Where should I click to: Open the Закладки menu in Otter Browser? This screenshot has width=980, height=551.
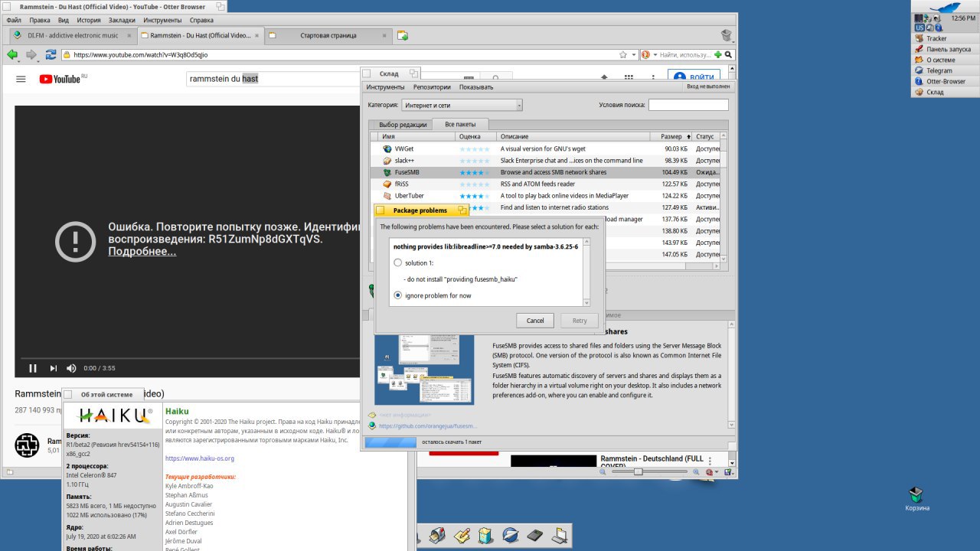[x=122, y=20]
